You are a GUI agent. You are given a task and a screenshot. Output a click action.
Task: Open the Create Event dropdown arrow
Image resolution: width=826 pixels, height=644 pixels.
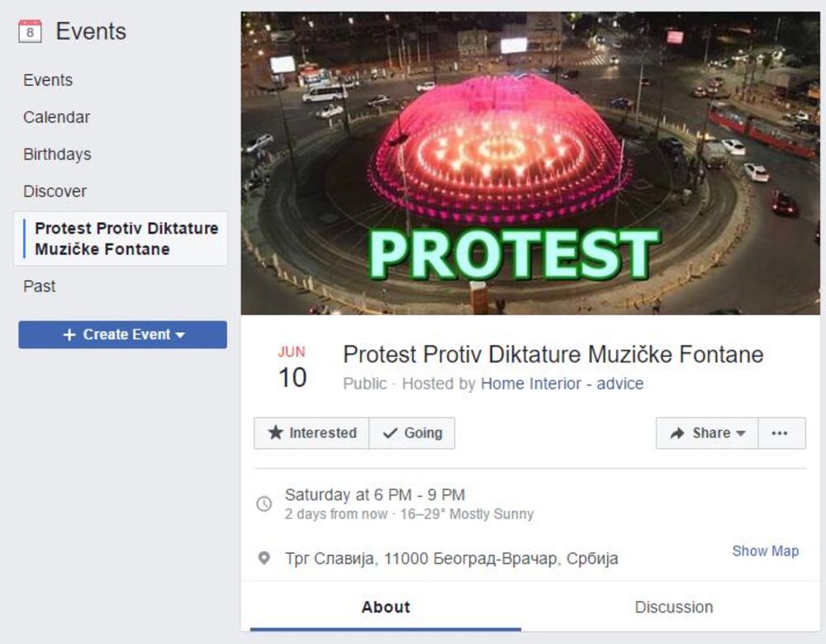[x=180, y=335]
